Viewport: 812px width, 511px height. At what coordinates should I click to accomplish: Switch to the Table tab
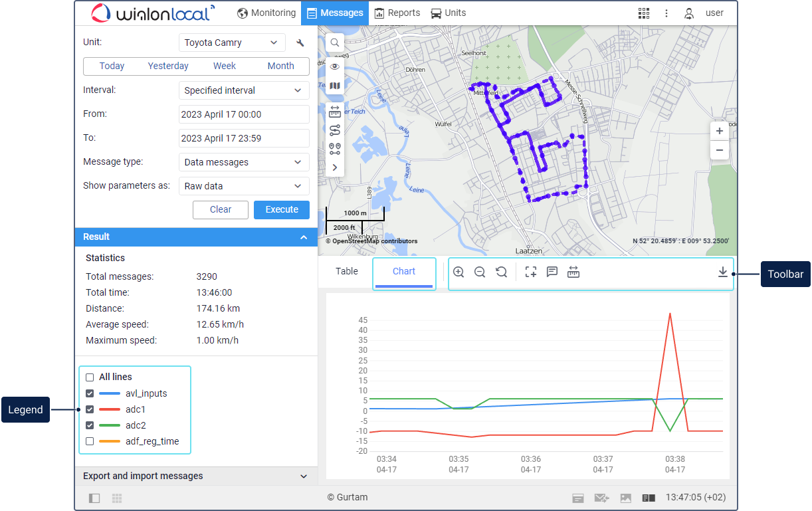(x=346, y=271)
